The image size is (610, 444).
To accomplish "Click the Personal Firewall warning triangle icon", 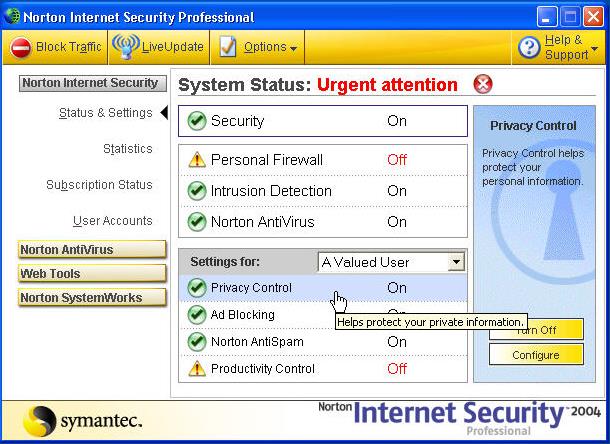I will pyautogui.click(x=197, y=160).
